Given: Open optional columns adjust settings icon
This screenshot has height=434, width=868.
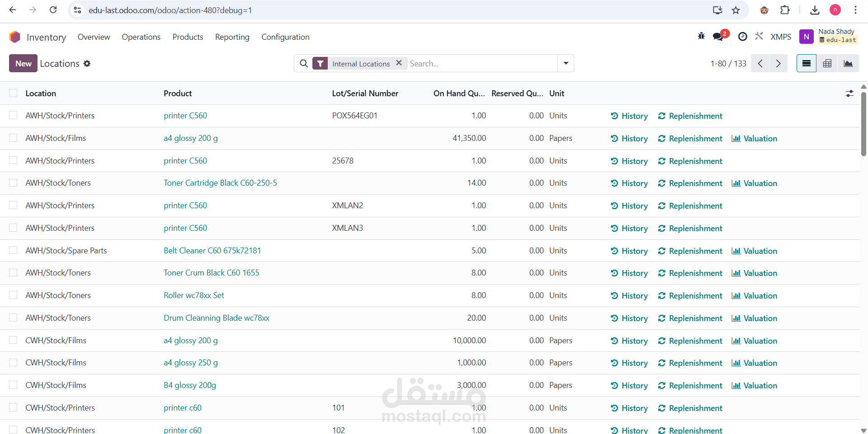Looking at the screenshot, I should pos(849,93).
